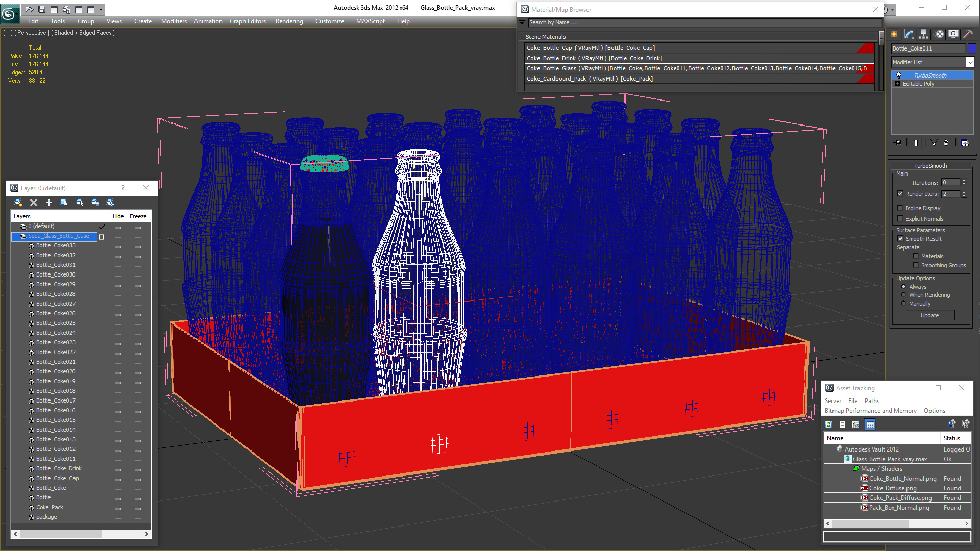Toggle Show End Result icon

click(916, 143)
